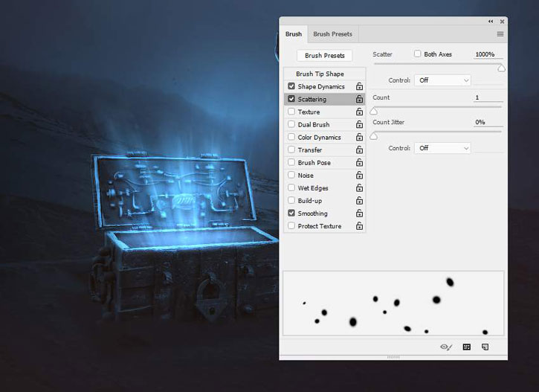
Task: Uncheck the Shape Dynamics checkbox
Action: tap(291, 86)
